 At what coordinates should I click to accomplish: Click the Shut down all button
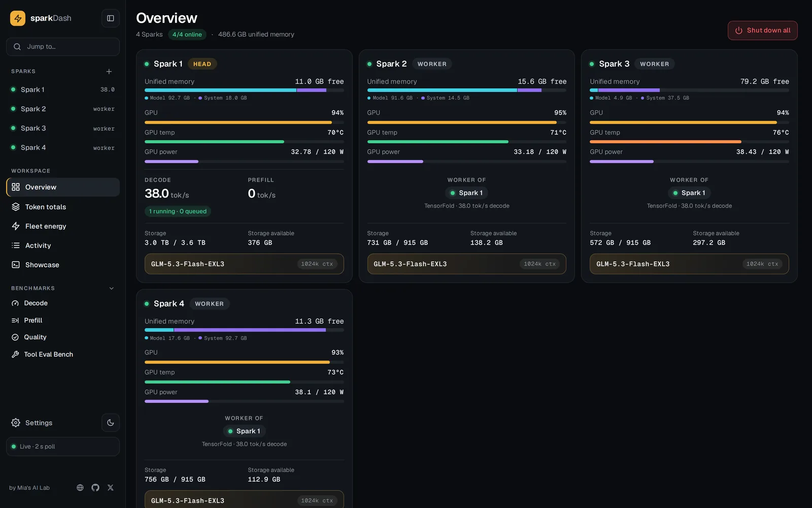pyautogui.click(x=762, y=30)
